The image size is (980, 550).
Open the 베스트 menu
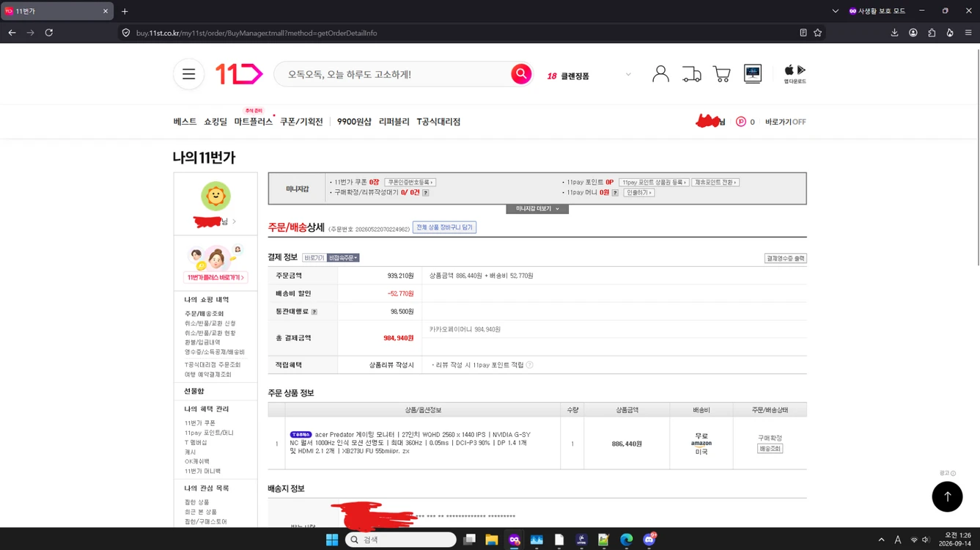(185, 122)
